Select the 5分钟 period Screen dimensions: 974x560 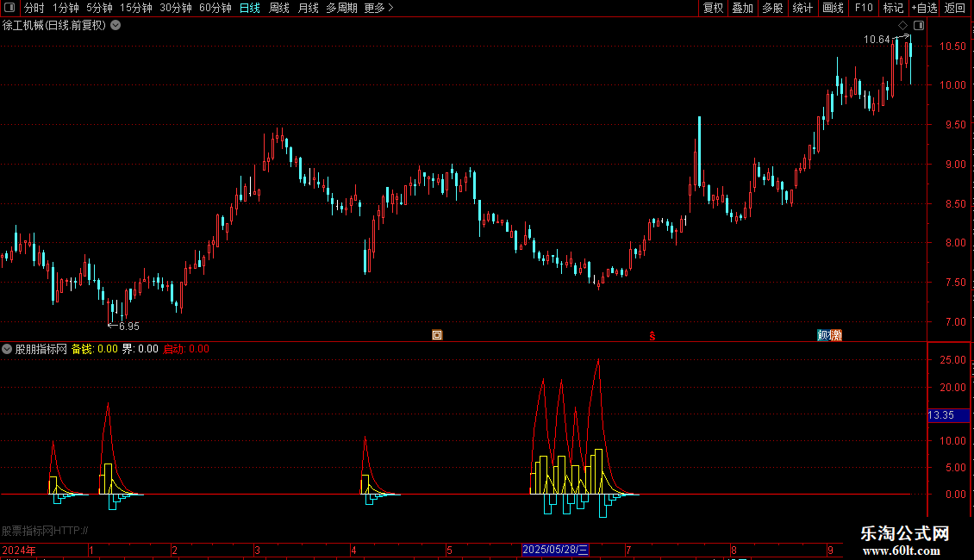tap(99, 8)
